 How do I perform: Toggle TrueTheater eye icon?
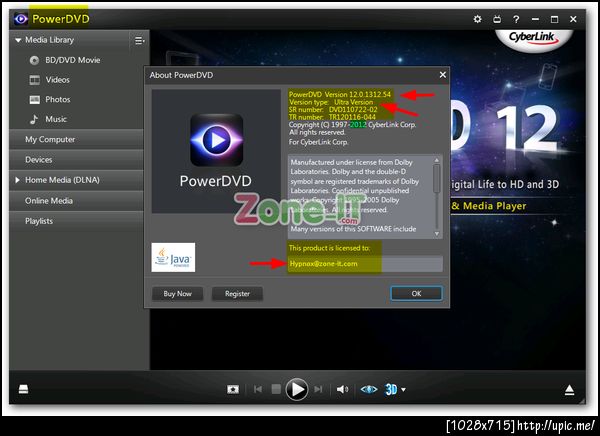click(369, 389)
